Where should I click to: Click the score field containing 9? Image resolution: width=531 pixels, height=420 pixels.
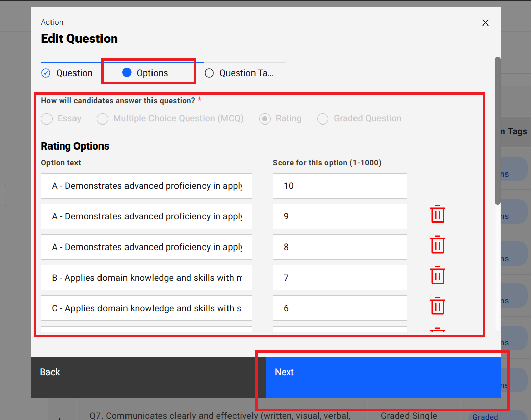(x=340, y=216)
